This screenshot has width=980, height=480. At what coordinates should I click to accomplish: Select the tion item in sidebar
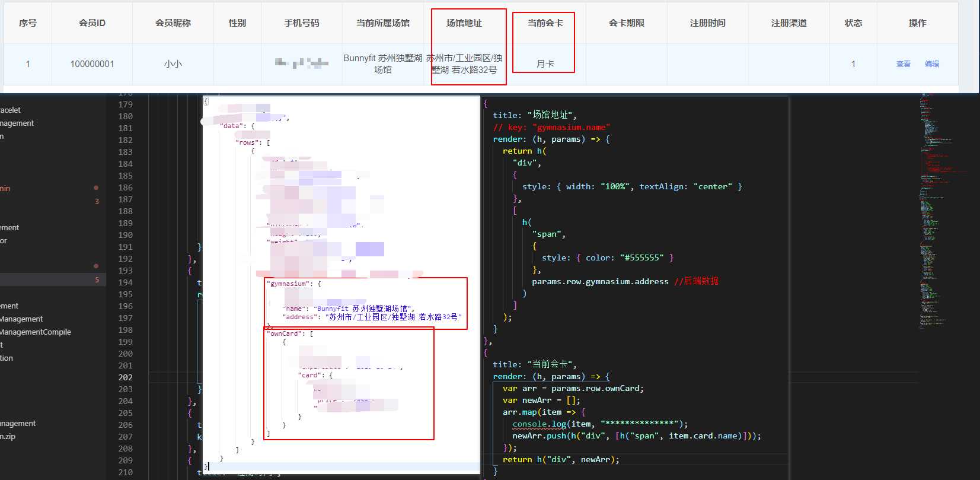click(x=7, y=358)
